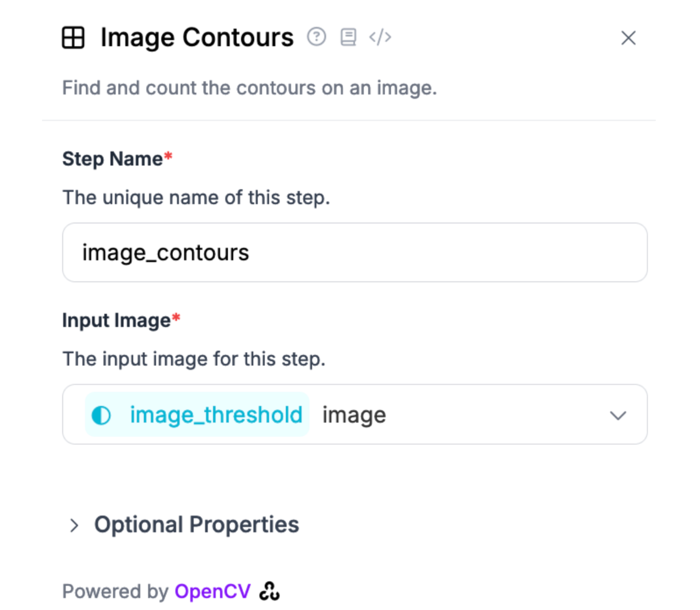
Task: Click the "Find and count the contours" description
Action: tap(249, 88)
